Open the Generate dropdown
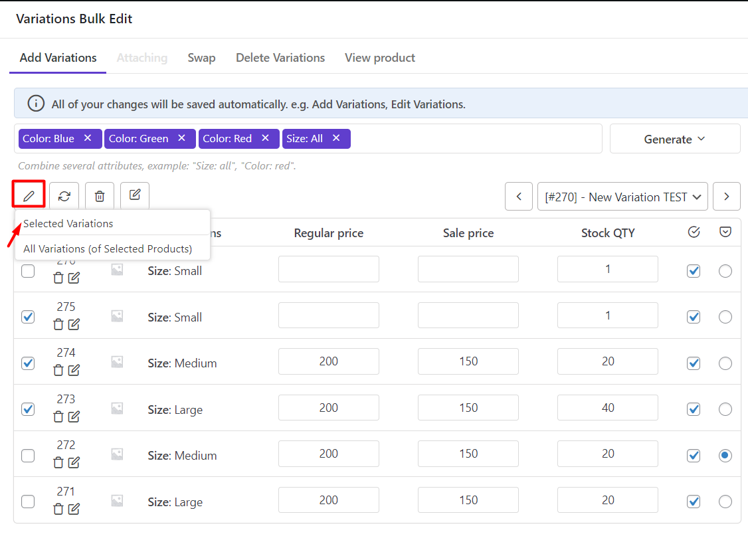 [674, 139]
